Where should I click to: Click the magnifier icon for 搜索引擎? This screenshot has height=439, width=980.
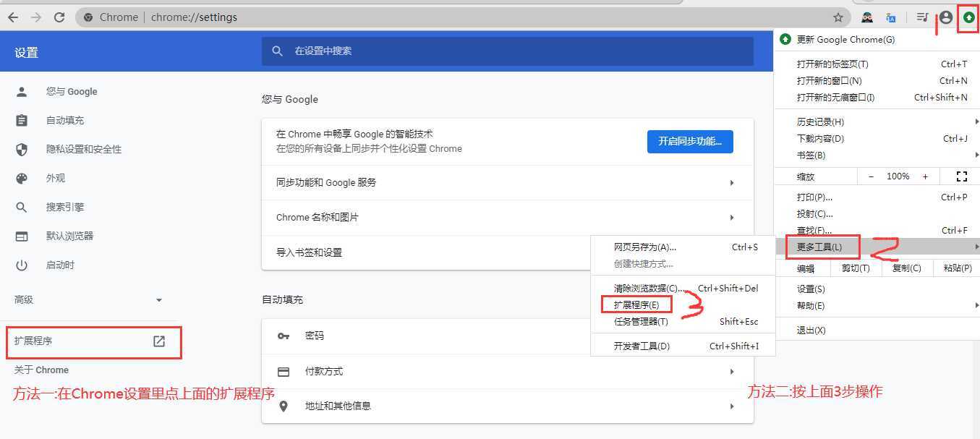point(22,208)
